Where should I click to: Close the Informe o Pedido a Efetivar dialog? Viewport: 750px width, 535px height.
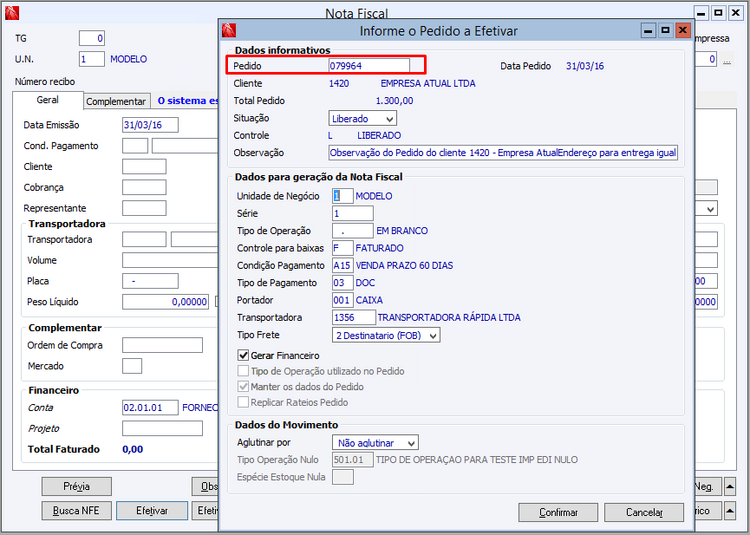(x=683, y=31)
